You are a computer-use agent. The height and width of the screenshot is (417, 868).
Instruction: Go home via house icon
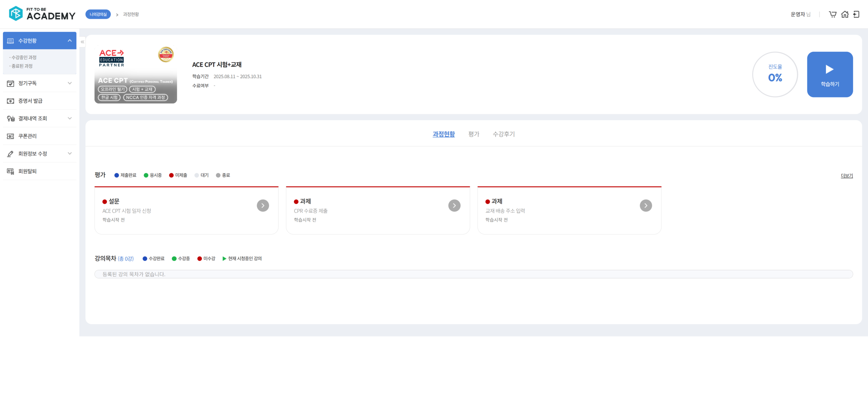click(845, 14)
